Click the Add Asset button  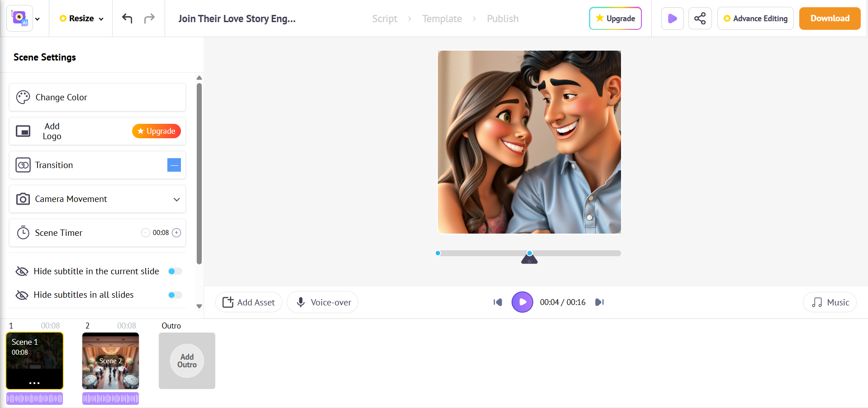(x=249, y=302)
